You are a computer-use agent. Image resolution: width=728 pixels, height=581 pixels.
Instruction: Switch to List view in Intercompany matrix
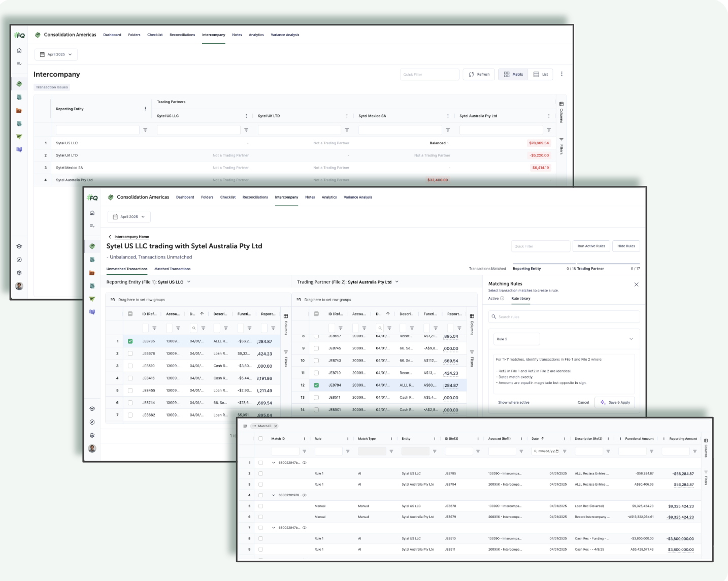click(541, 75)
